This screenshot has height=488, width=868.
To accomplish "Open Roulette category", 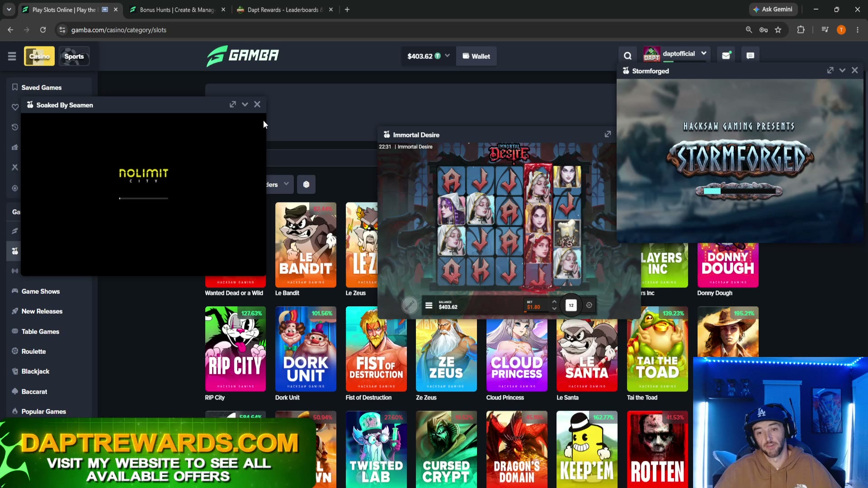I will tap(33, 352).
